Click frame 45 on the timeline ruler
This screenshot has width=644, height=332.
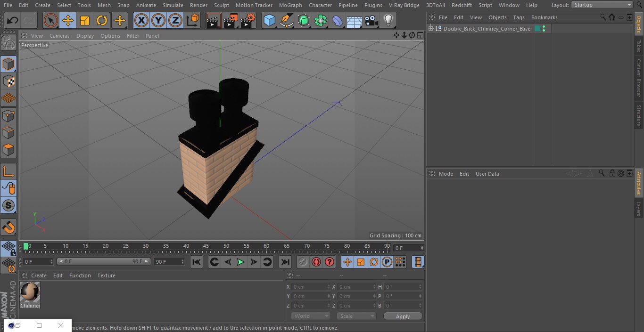(x=206, y=246)
